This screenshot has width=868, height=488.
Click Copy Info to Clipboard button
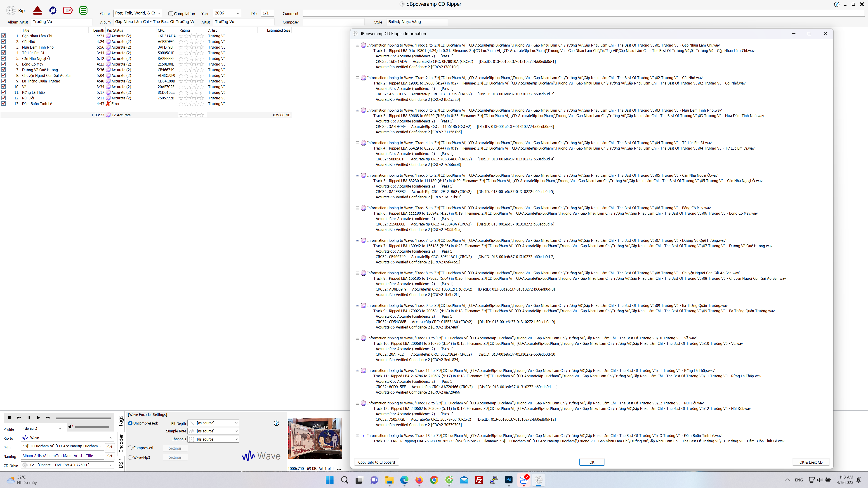pos(376,462)
